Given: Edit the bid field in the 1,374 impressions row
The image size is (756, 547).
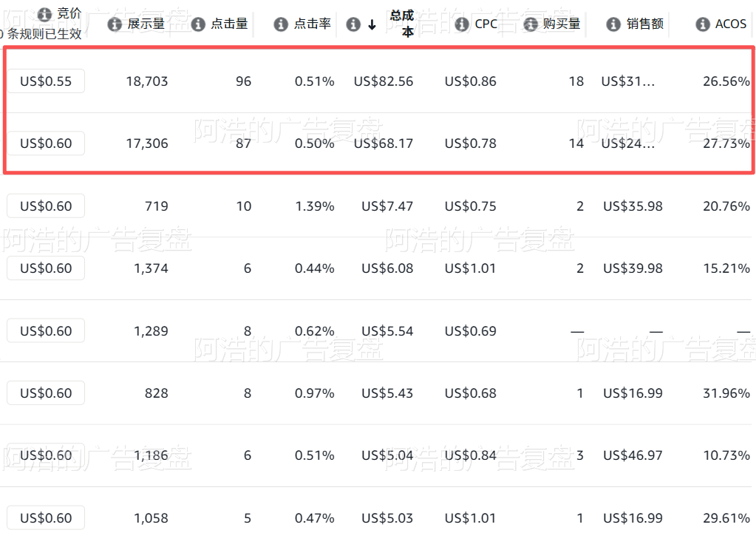Looking at the screenshot, I should click(46, 268).
